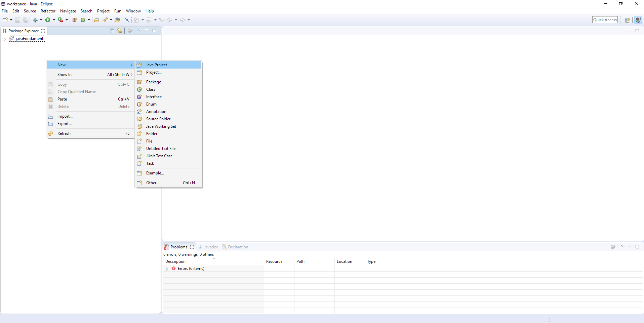The width and height of the screenshot is (644, 323).
Task: Switch to the Declaration tab
Action: click(235, 247)
